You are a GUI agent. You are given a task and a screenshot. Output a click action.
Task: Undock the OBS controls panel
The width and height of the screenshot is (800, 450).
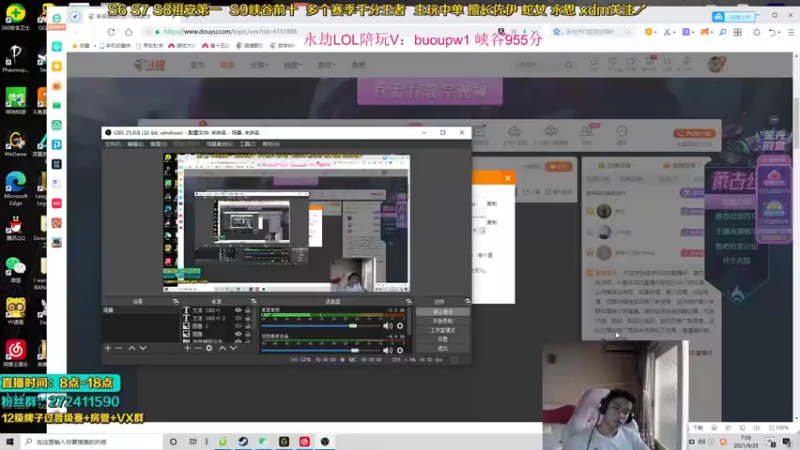pyautogui.click(x=467, y=302)
